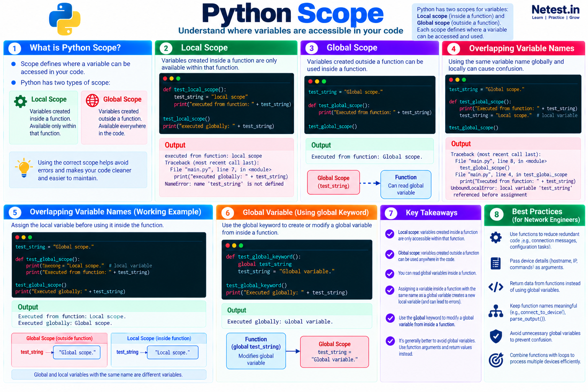
Task: Click the checkmark beside the 'Local scope:' takeaway
Action: pos(390,234)
